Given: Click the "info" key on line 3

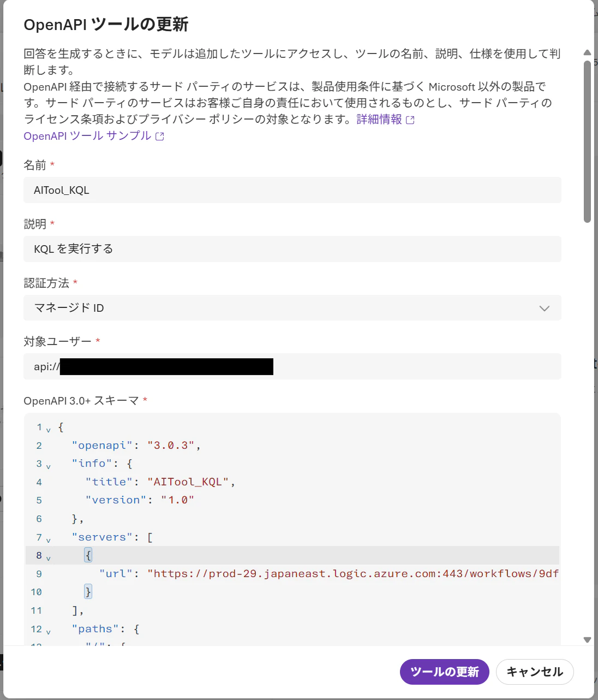Looking at the screenshot, I should pos(92,464).
